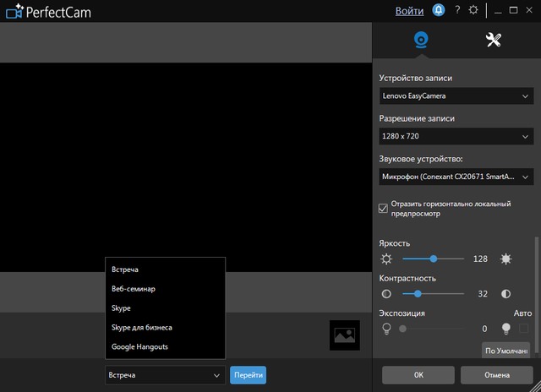Click the background image icon

344,335
